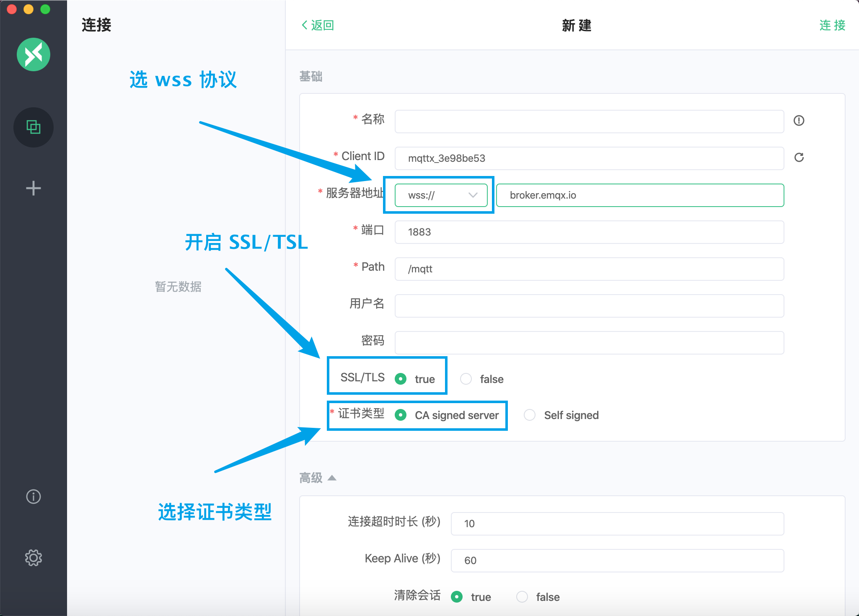Click the warning icon beside the 名称 field
The image size is (859, 616).
(799, 121)
